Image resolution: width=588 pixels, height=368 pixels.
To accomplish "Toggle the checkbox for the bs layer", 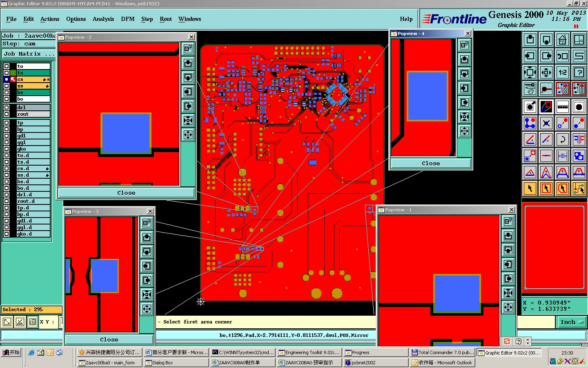I will tap(7, 92).
